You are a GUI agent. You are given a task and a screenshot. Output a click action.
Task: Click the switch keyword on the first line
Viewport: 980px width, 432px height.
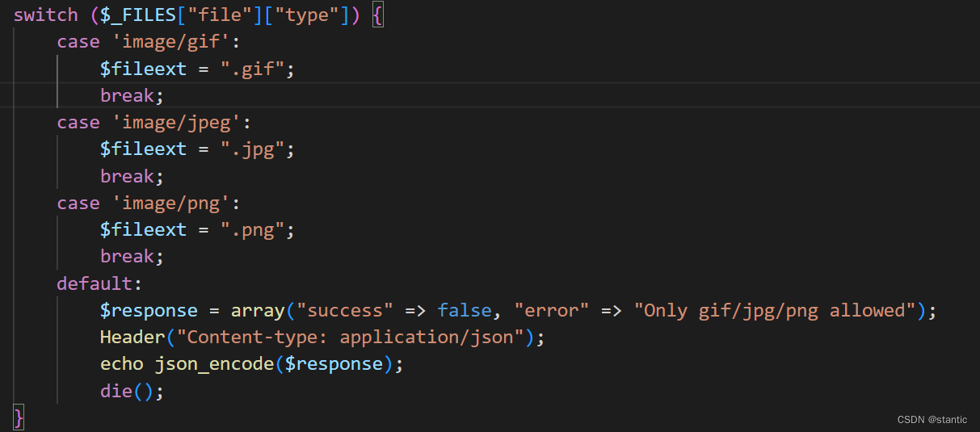46,15
